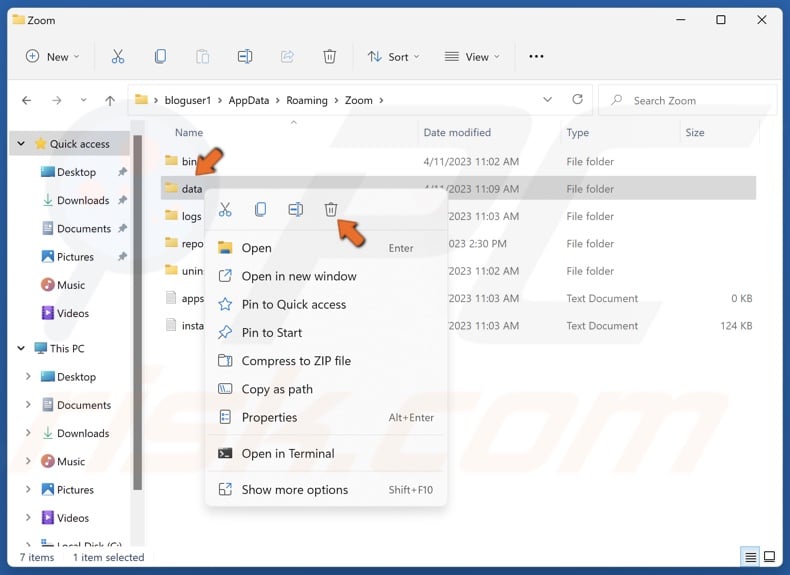Expand Downloads under This PC
The width and height of the screenshot is (790, 575).
tap(28, 433)
